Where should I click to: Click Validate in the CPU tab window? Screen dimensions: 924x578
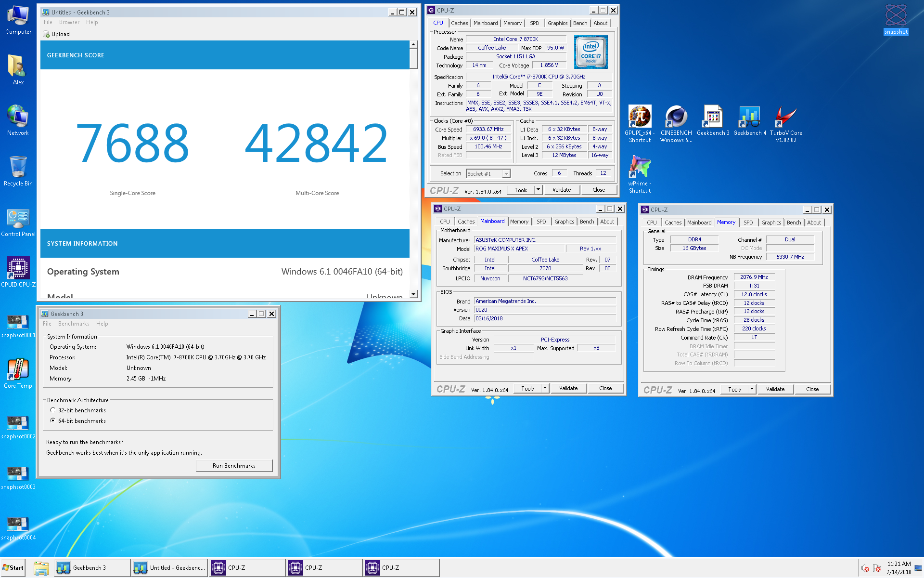(562, 190)
